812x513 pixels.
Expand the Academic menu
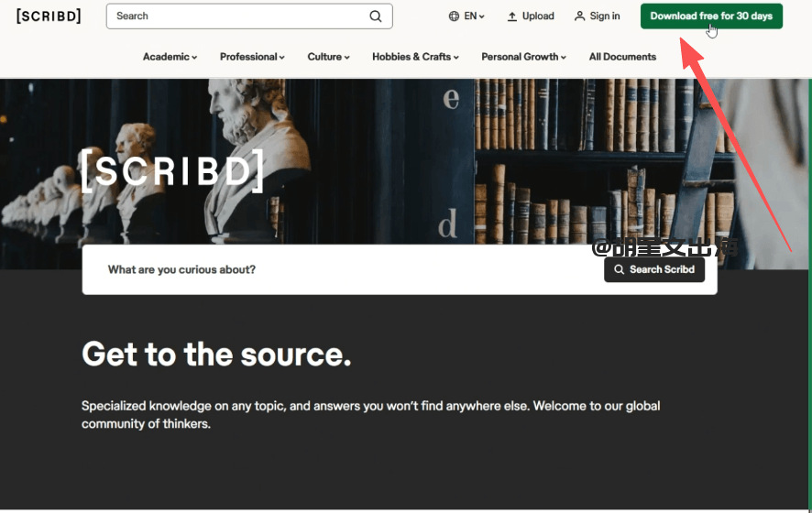pos(170,57)
